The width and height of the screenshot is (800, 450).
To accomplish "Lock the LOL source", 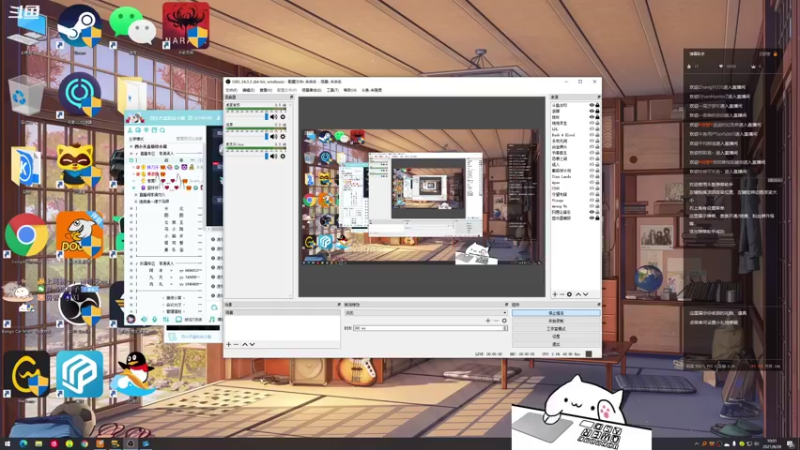I will [x=597, y=129].
